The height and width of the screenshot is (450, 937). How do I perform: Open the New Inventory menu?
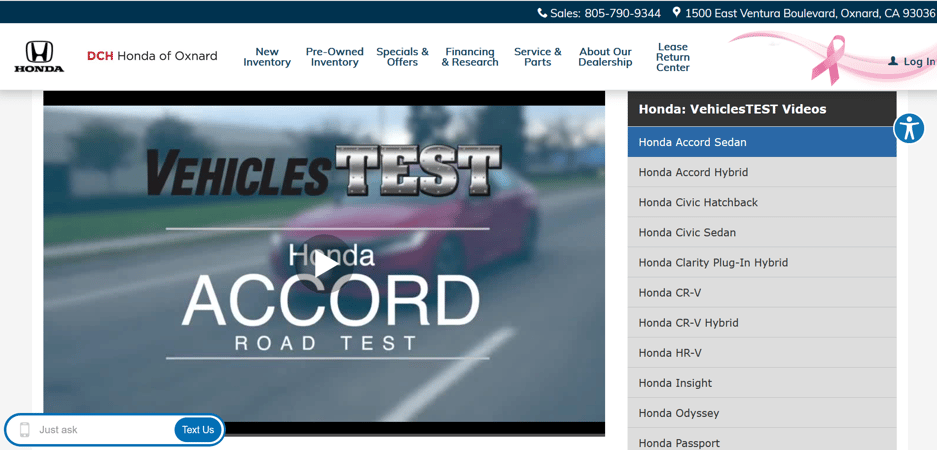267,57
